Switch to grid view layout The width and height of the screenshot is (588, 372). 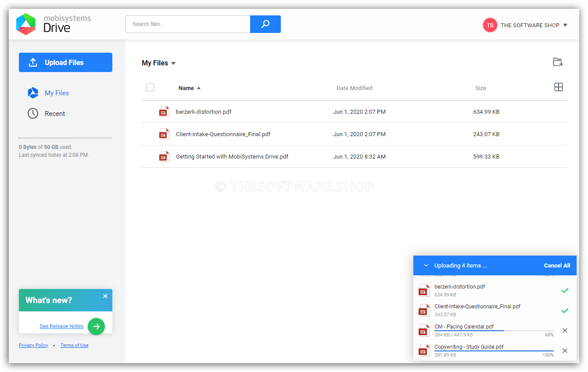tap(558, 87)
